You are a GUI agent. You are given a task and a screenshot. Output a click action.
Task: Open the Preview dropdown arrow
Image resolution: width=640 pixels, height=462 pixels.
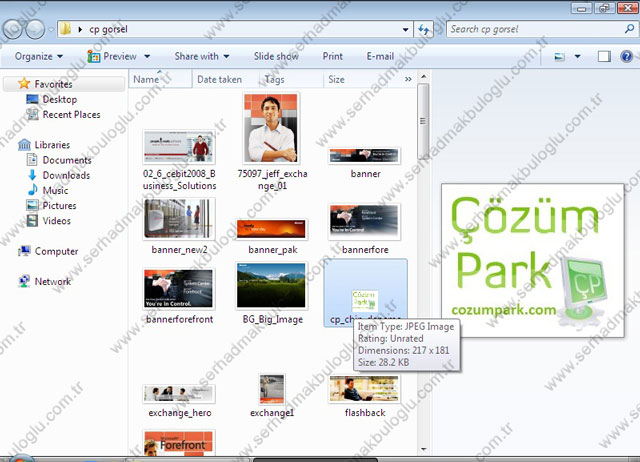coord(147,56)
